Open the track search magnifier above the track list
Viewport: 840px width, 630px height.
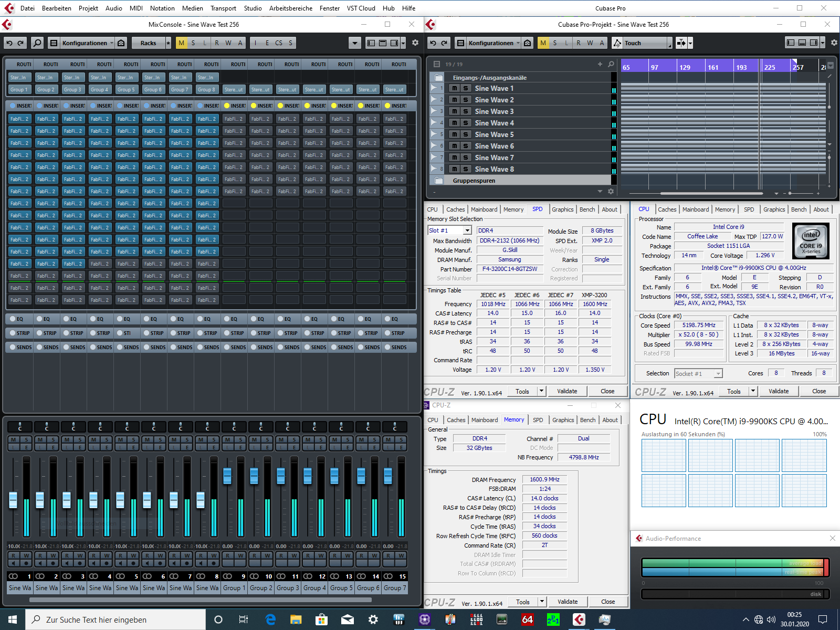point(610,64)
